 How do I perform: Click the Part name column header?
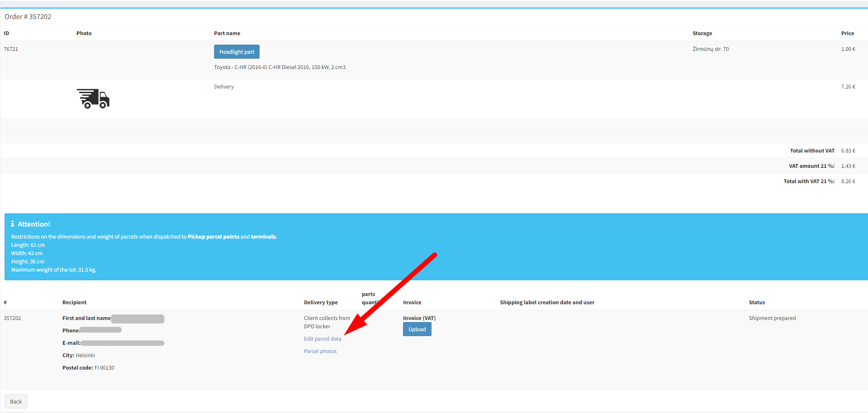[227, 33]
